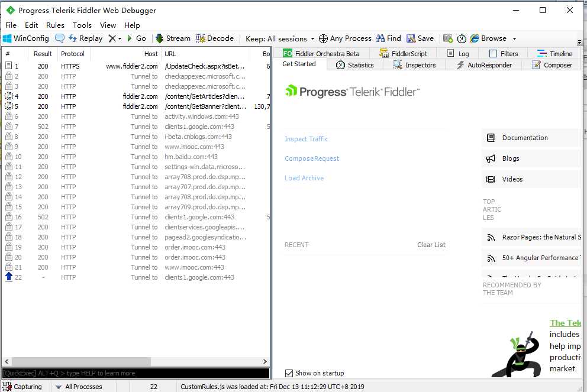The width and height of the screenshot is (587, 392).
Task: Click ComposeRequest link
Action: tap(312, 158)
